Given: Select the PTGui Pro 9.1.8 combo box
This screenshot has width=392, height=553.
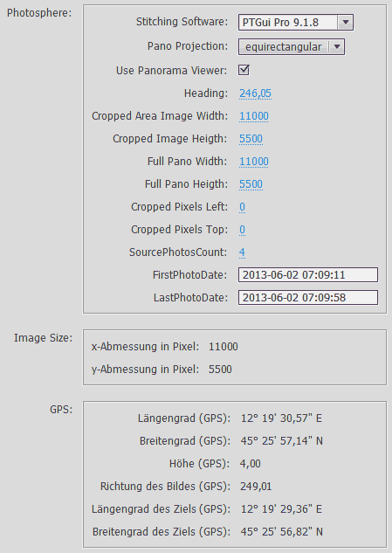Looking at the screenshot, I should (296, 23).
